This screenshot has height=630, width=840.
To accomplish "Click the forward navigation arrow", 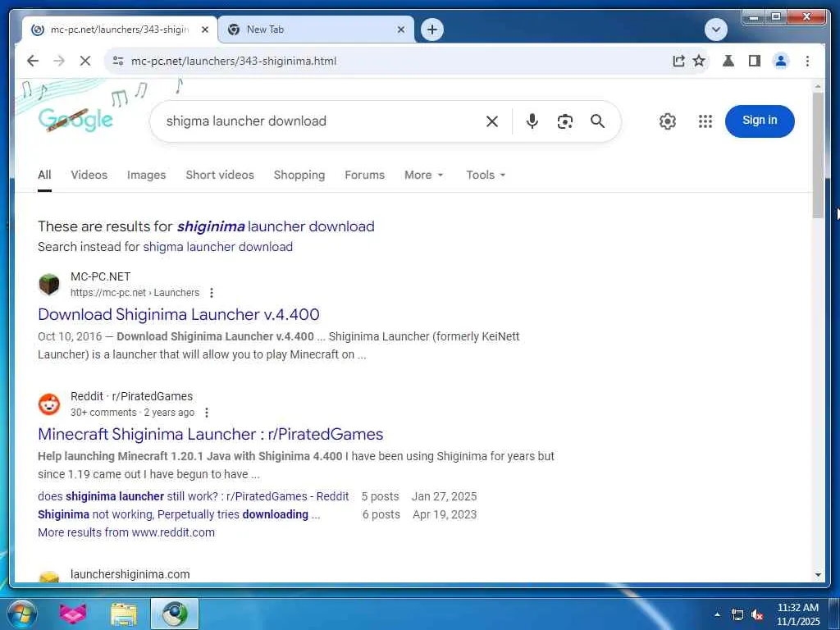I will click(59, 61).
